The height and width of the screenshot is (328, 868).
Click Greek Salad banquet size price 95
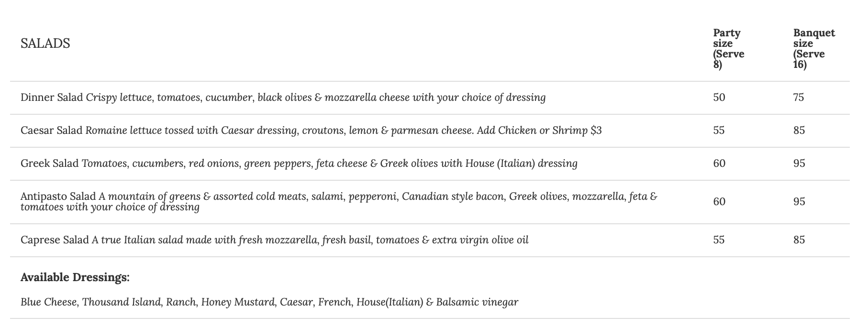coord(799,164)
